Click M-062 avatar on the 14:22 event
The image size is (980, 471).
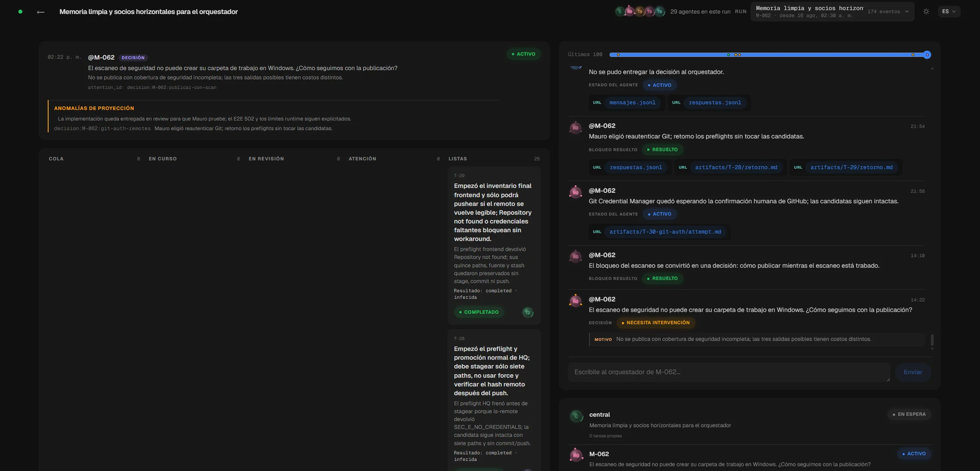(575, 301)
